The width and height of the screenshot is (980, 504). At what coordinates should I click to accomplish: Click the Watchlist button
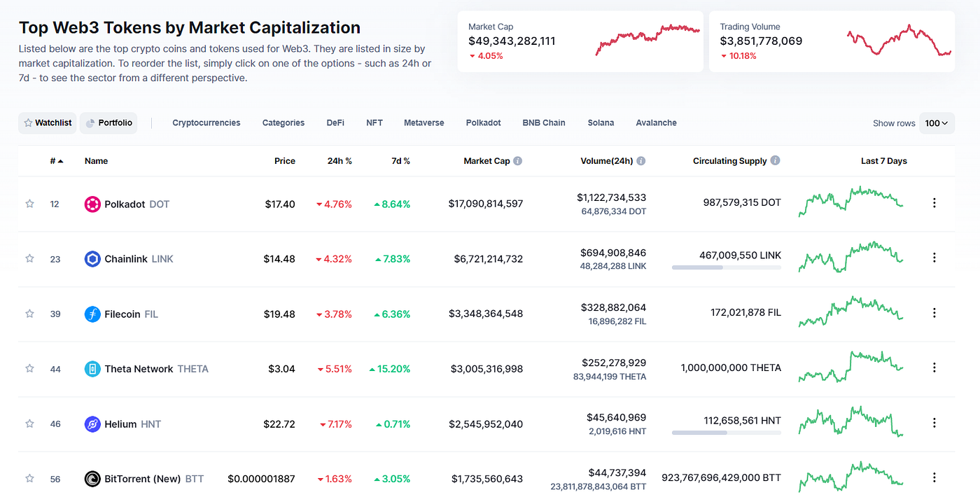(x=48, y=123)
